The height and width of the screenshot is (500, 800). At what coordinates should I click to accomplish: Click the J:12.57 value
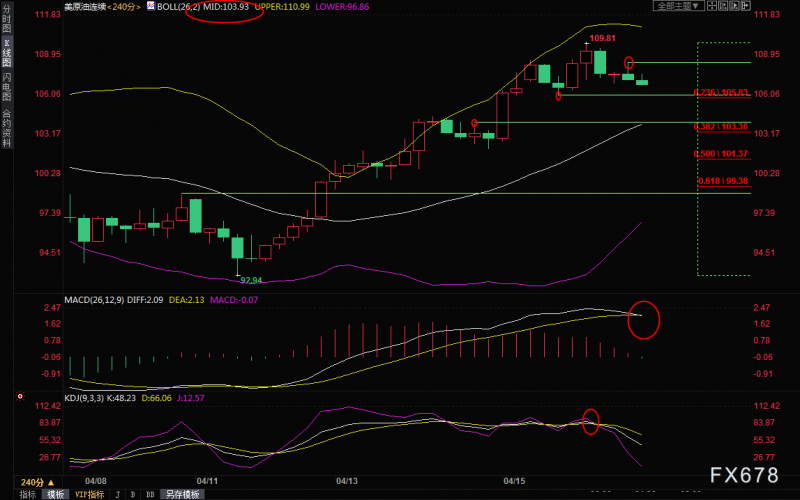[190, 398]
